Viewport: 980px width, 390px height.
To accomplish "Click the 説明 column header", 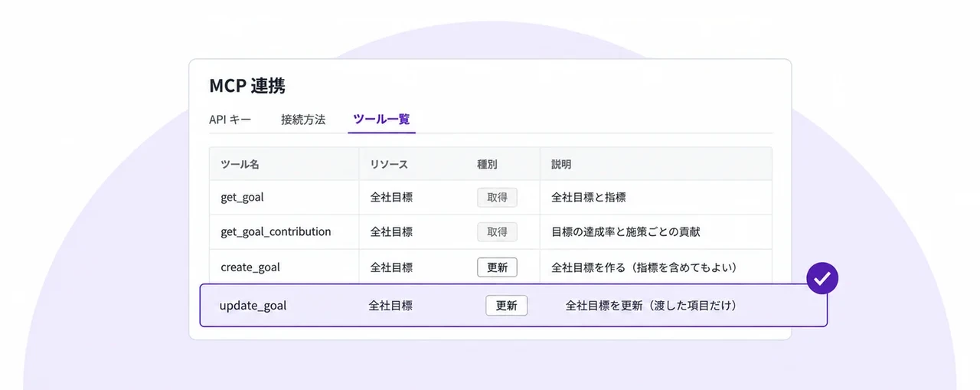I will click(x=561, y=164).
